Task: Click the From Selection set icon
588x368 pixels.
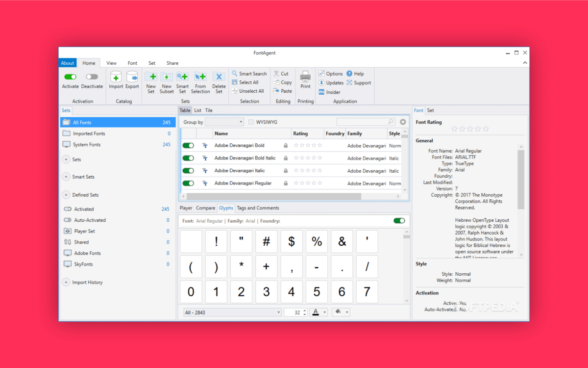Action: click(200, 77)
